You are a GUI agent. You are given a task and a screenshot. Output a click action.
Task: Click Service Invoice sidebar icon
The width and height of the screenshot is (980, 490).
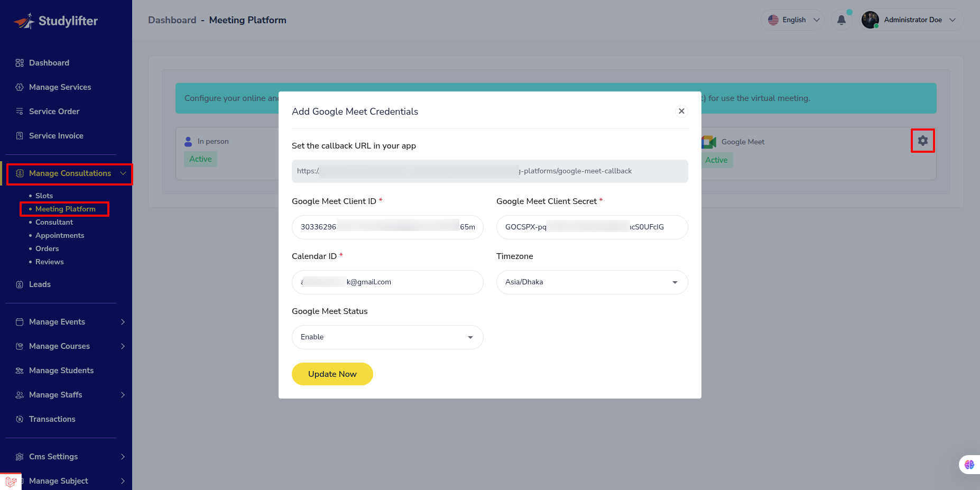20,136
